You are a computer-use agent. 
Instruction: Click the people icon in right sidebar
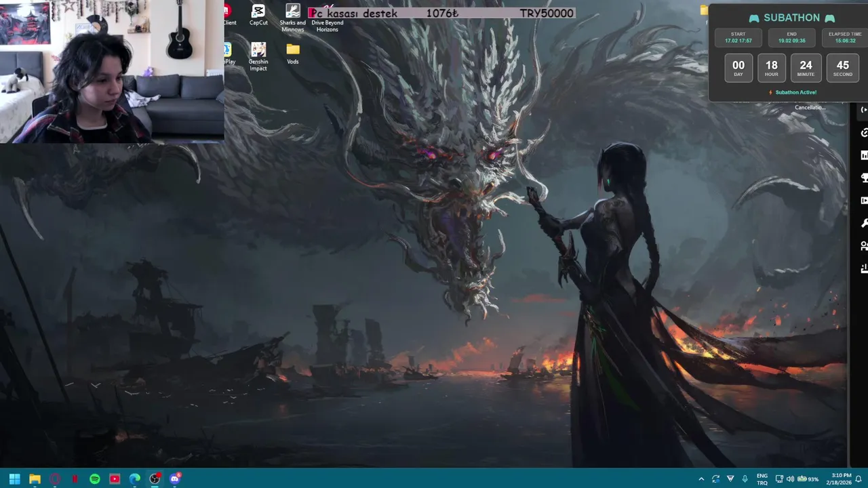pos(864,245)
